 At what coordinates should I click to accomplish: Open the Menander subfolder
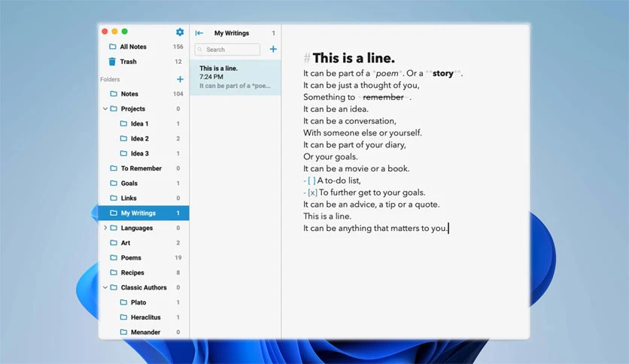point(144,332)
